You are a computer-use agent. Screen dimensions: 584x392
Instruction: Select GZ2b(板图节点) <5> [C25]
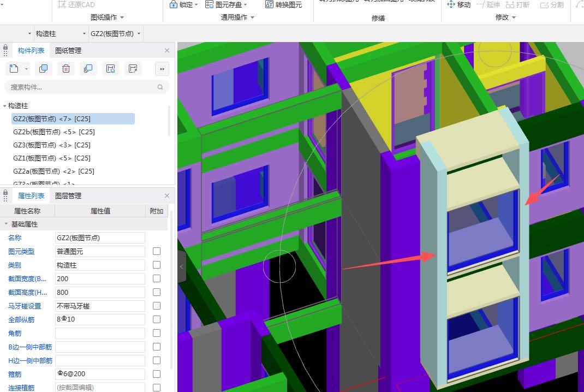pos(54,132)
